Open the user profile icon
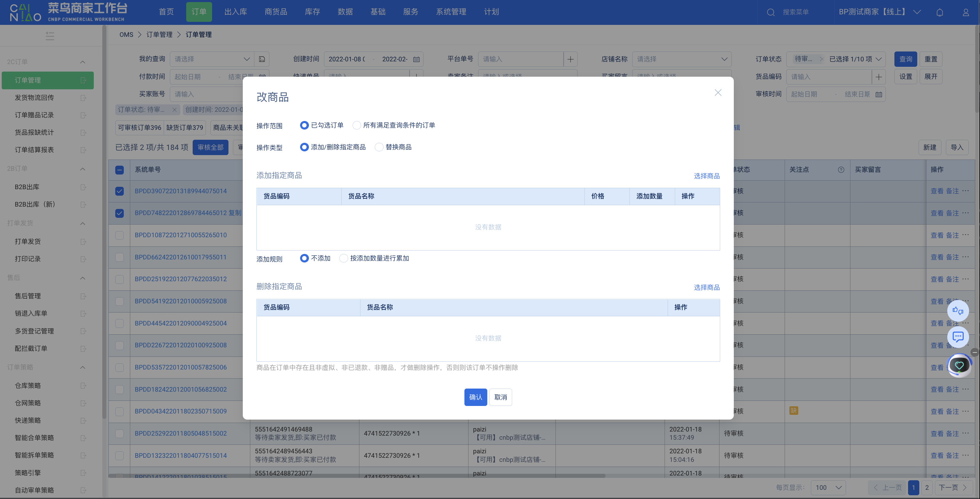Screen dimensions: 980x499 pos(966,12)
